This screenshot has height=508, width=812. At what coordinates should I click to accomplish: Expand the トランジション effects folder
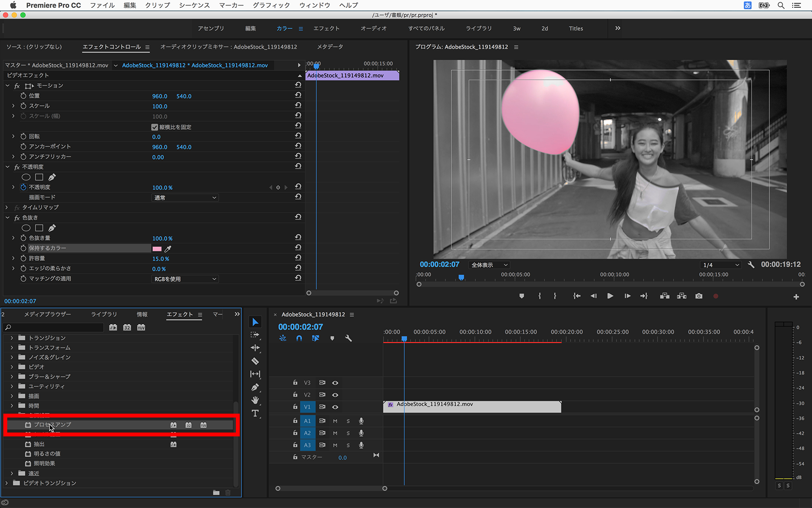(x=12, y=338)
